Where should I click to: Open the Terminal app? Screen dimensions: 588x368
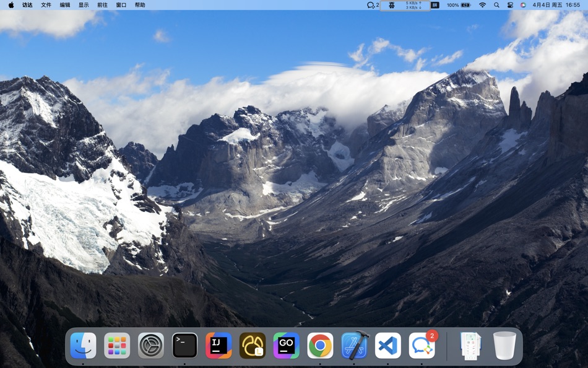point(185,345)
